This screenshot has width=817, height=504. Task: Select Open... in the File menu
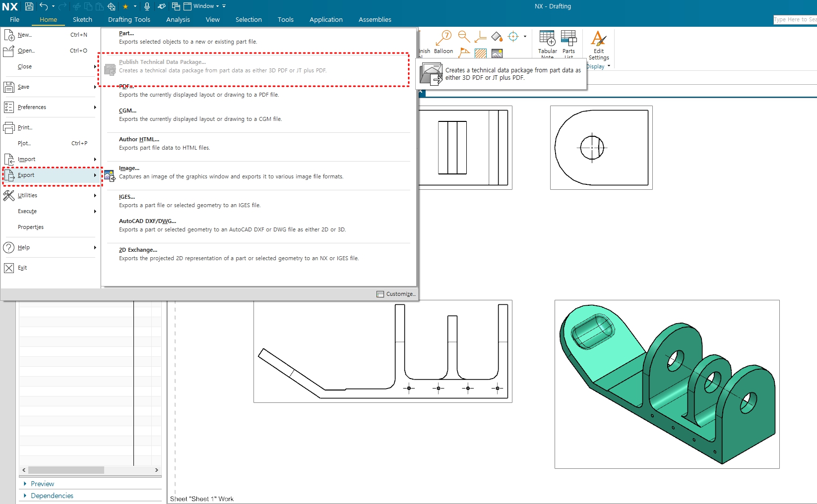coord(50,51)
